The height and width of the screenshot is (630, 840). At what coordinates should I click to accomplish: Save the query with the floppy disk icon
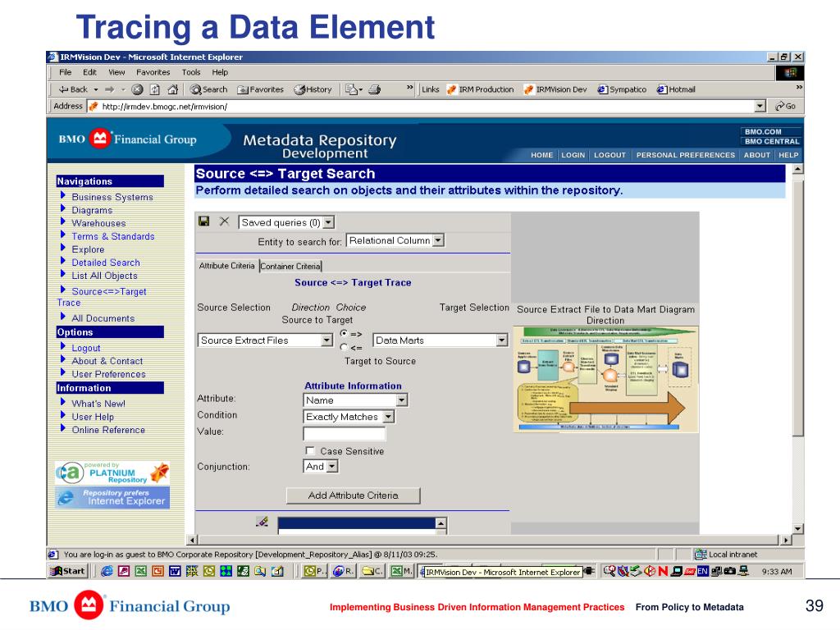[x=203, y=221]
